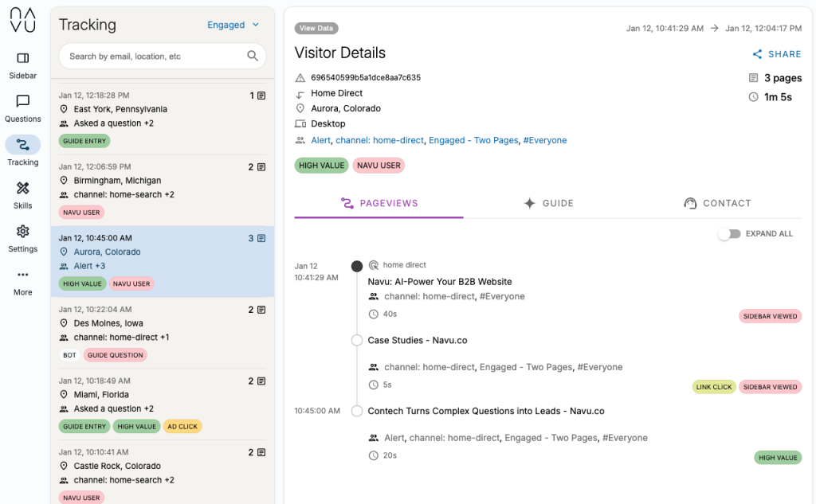Click the View Data button

tap(316, 29)
